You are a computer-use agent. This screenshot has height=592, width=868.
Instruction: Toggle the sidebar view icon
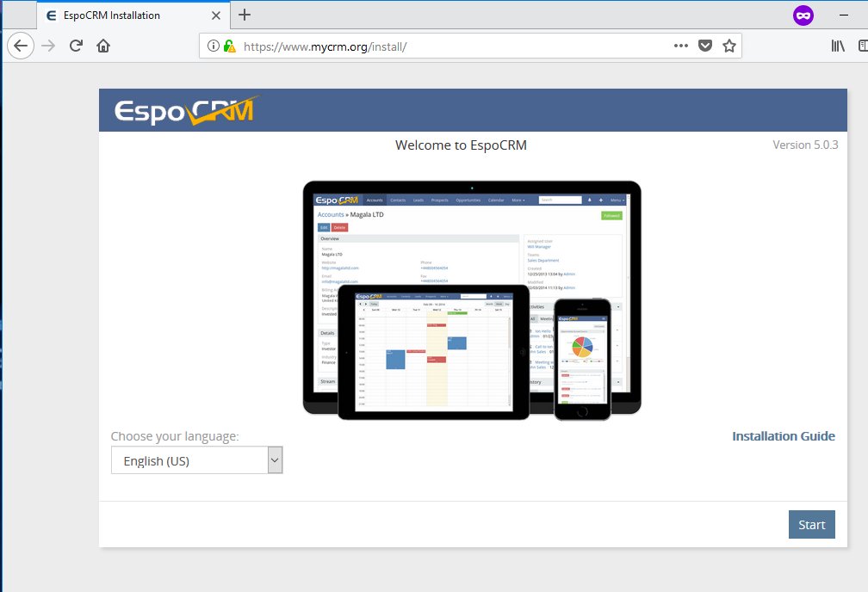pyautogui.click(x=863, y=46)
